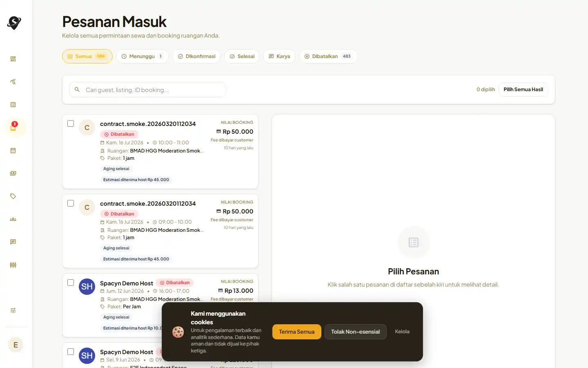Click Aging selesai tag on 09:00 - 10:00 order
588x368 pixels.
(x=116, y=248)
